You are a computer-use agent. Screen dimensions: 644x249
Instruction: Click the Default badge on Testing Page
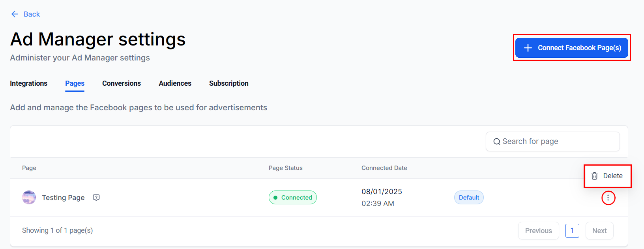(x=469, y=198)
